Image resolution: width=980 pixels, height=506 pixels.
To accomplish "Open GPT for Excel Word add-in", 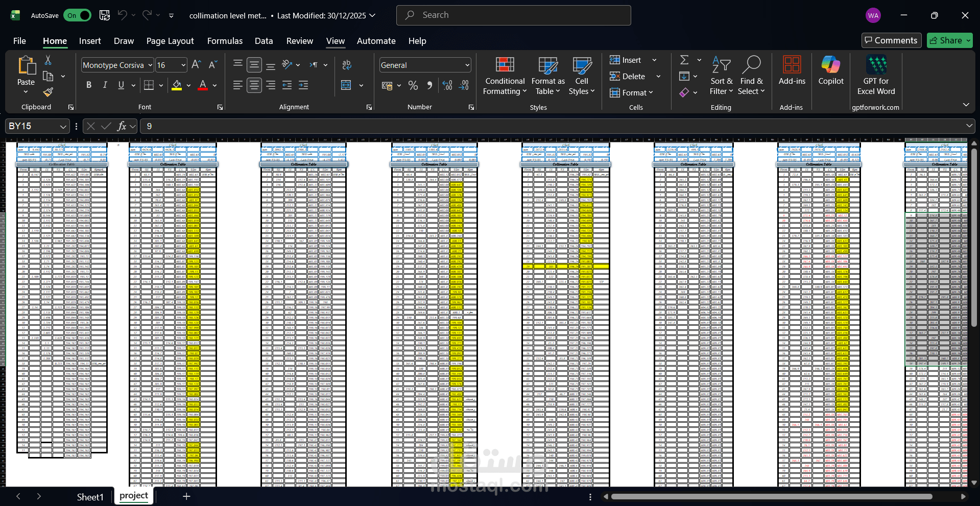I will point(876,76).
